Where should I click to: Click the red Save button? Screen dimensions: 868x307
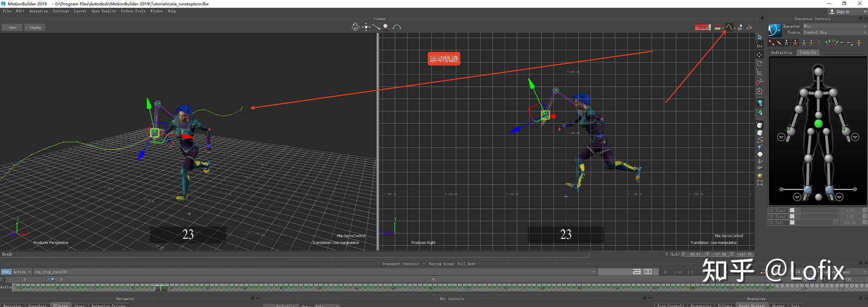point(701,27)
